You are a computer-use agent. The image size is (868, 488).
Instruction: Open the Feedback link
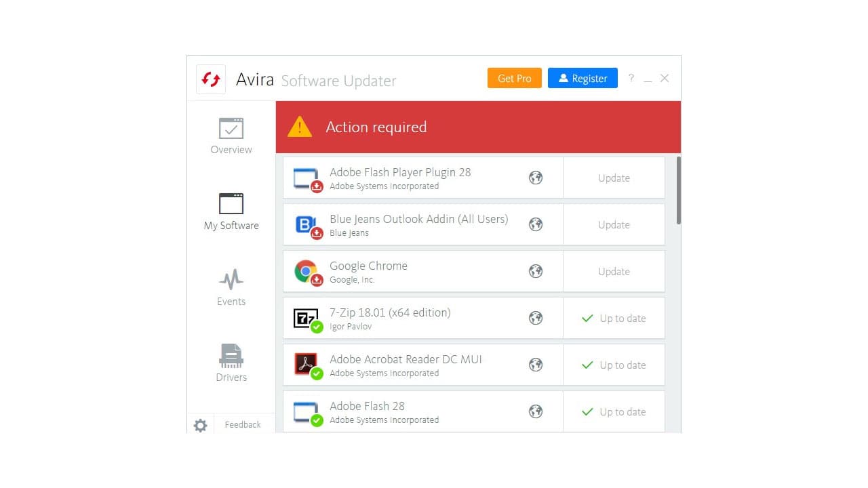[x=242, y=424]
